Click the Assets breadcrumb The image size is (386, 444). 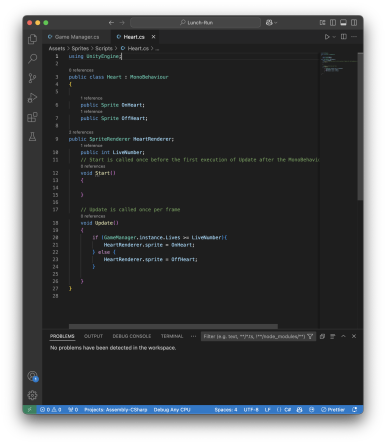point(57,48)
